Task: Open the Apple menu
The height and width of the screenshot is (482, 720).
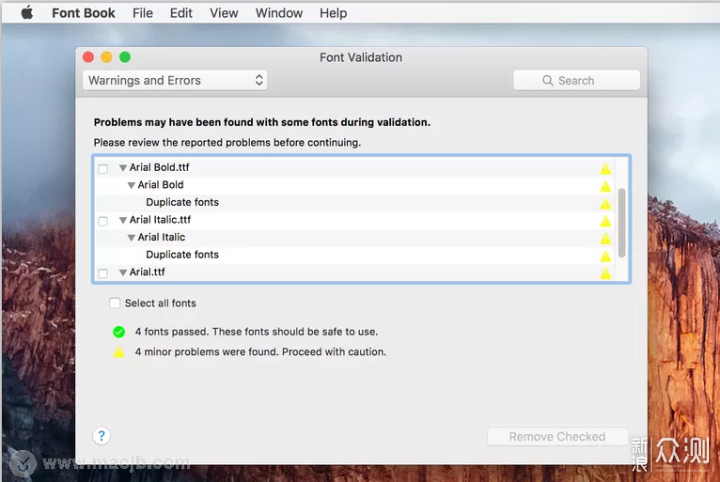Action: pyautogui.click(x=27, y=13)
